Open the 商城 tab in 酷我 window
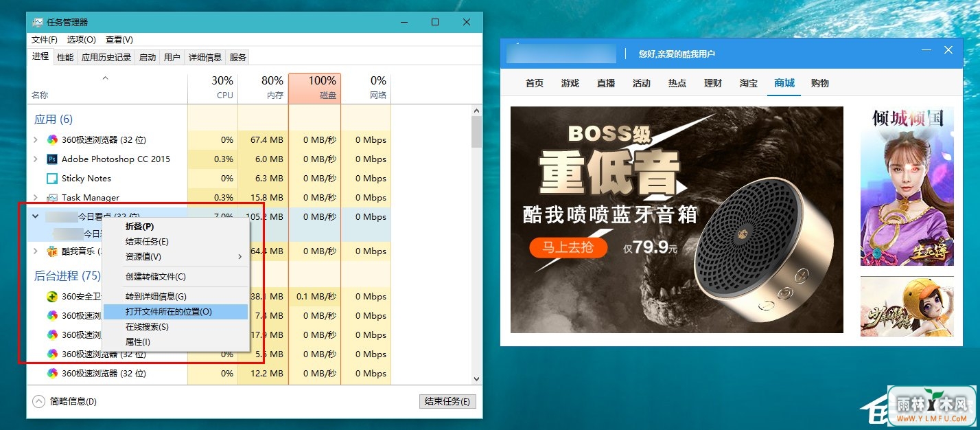The width and height of the screenshot is (980, 430). (x=784, y=83)
